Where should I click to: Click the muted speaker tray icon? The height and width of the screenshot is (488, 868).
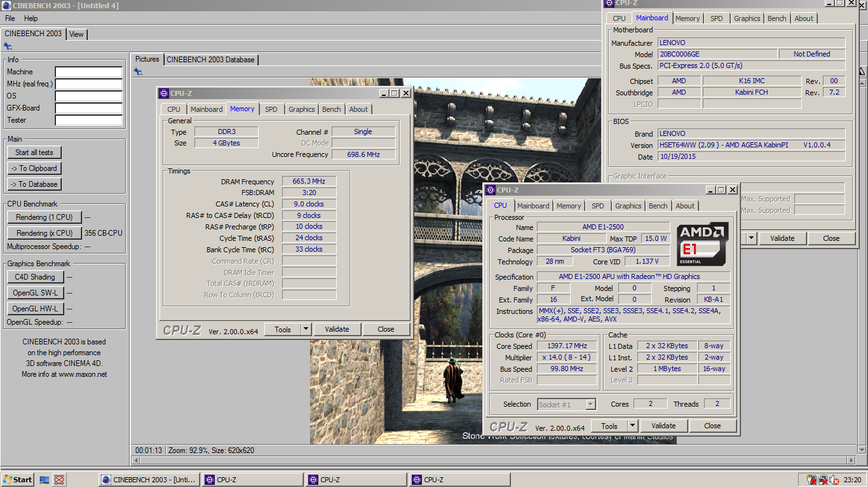coord(833,480)
